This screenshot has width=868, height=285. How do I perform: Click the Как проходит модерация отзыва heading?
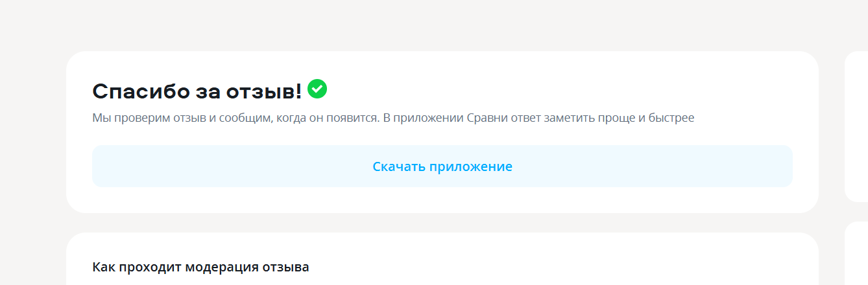201,267
